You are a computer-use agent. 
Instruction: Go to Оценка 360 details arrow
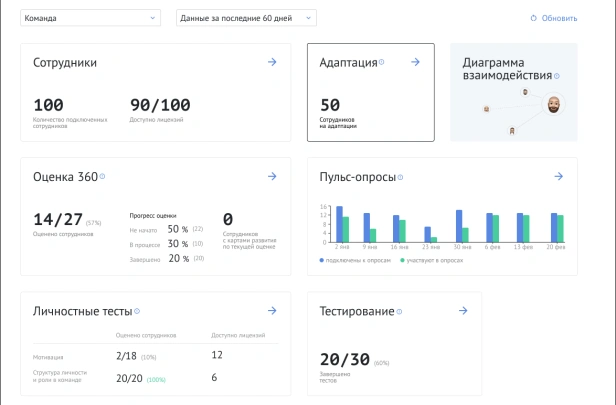point(272,176)
